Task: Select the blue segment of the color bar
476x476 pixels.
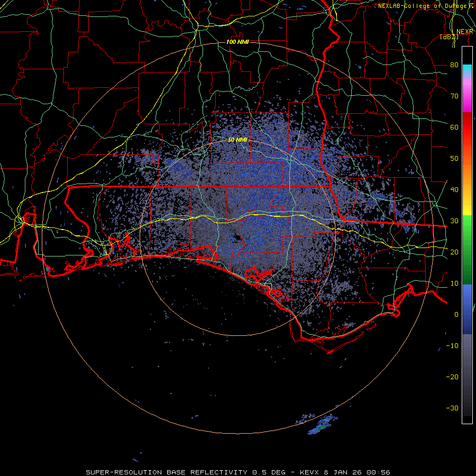Action: point(467,309)
